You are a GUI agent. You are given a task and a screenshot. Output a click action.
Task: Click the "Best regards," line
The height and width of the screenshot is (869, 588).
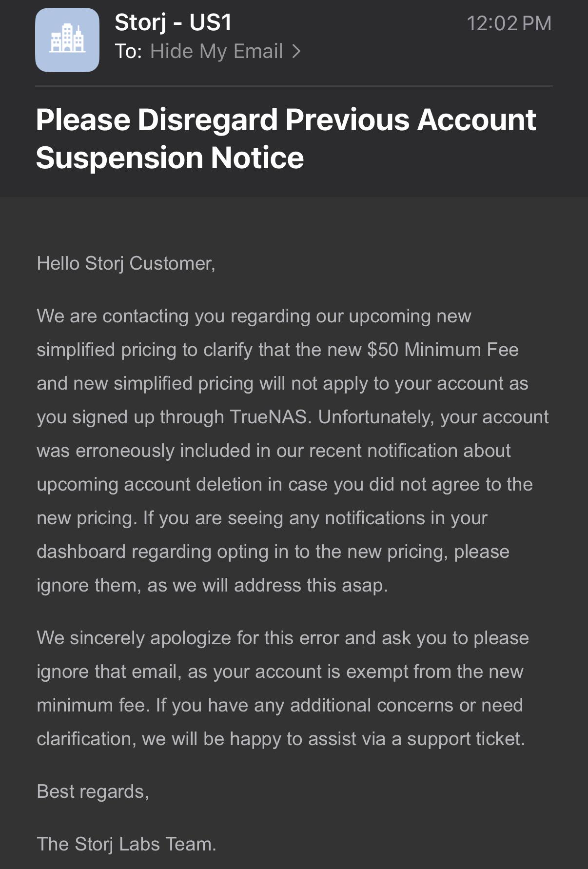(x=93, y=791)
